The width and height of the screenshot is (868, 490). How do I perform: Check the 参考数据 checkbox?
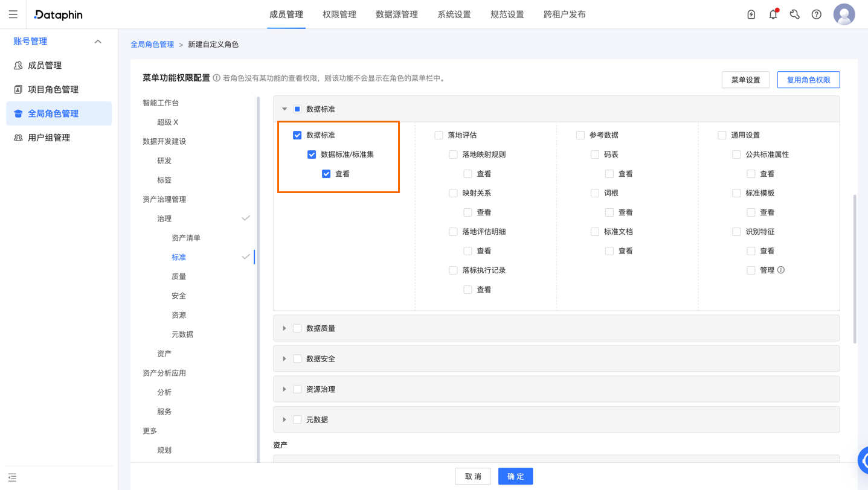tap(580, 135)
